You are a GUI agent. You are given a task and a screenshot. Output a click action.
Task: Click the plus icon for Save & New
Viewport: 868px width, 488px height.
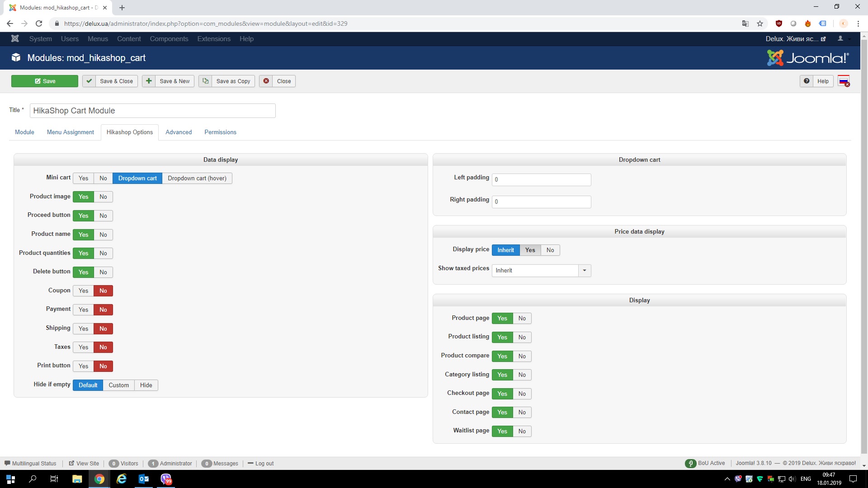pos(149,81)
